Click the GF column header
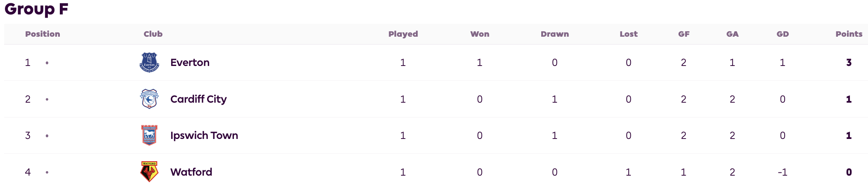Image resolution: width=868 pixels, height=188 pixels. pyautogui.click(x=684, y=34)
